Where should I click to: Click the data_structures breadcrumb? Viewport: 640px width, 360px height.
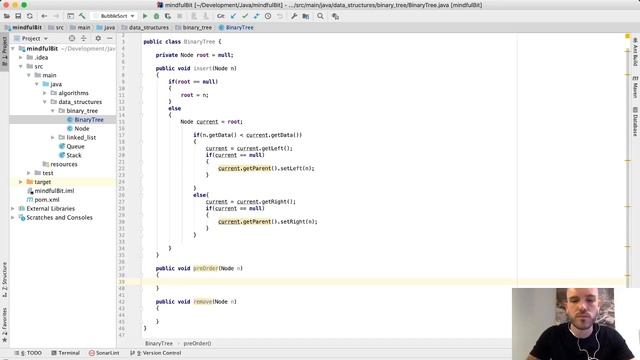click(145, 27)
